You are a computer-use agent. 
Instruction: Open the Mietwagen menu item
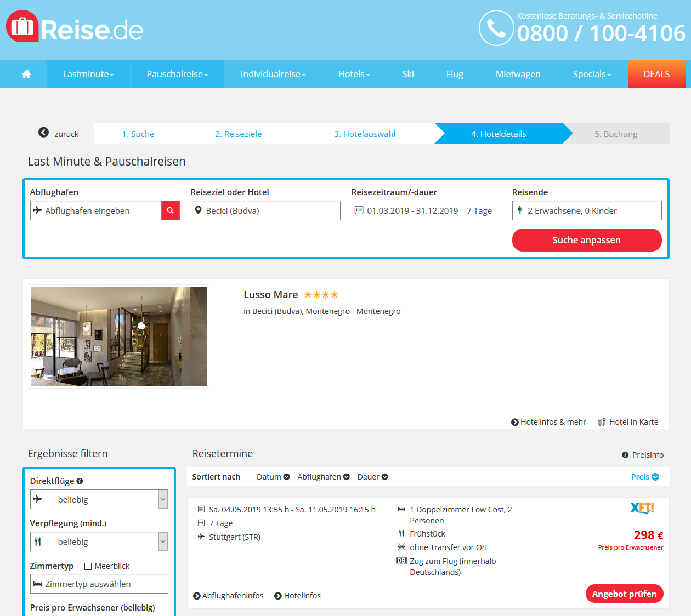(x=518, y=74)
